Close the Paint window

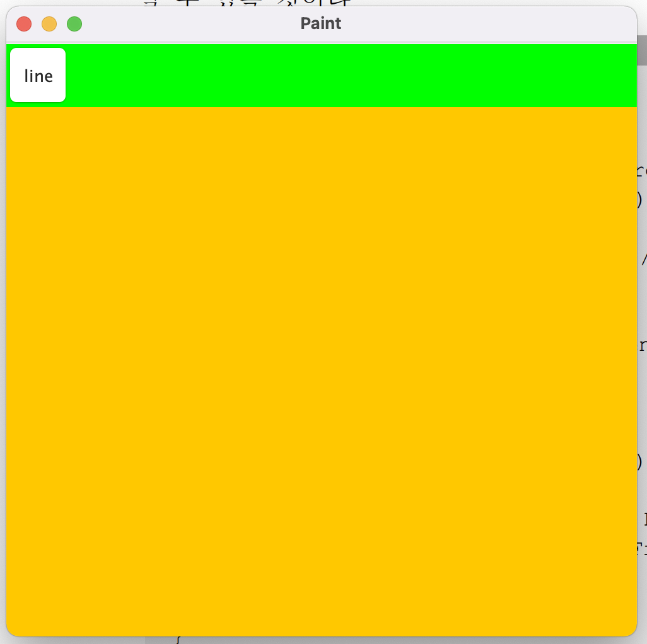[x=24, y=24]
